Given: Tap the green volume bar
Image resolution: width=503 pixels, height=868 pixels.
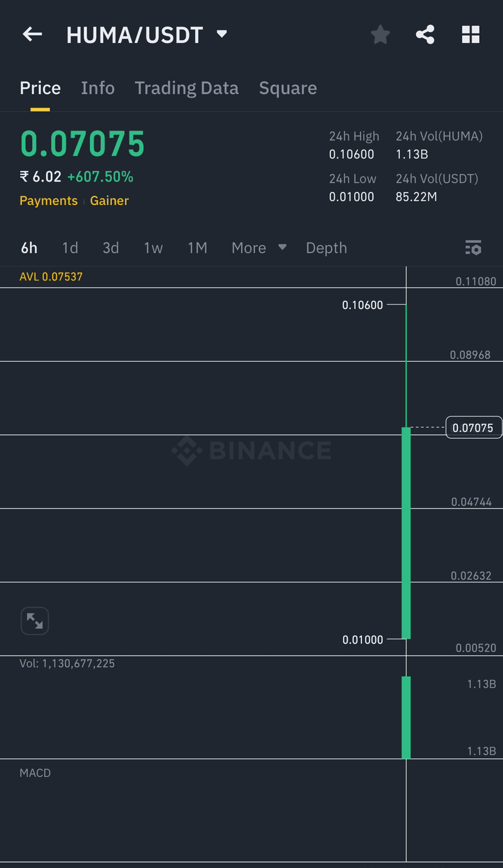Looking at the screenshot, I should pos(406,717).
